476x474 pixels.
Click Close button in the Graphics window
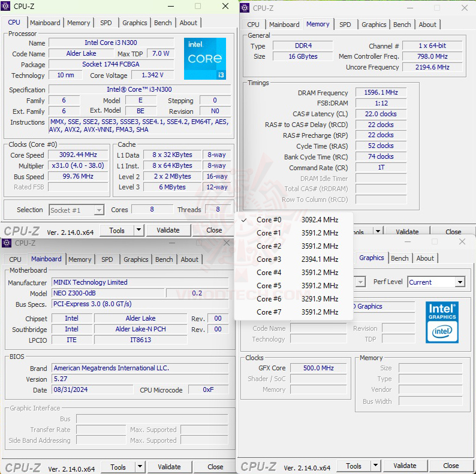pyautogui.click(x=451, y=466)
